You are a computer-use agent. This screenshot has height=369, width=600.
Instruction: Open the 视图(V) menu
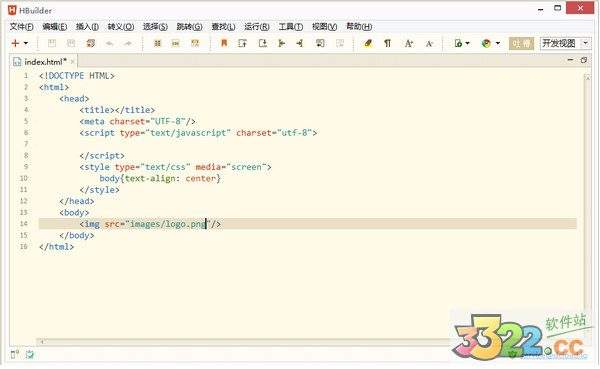click(x=324, y=26)
